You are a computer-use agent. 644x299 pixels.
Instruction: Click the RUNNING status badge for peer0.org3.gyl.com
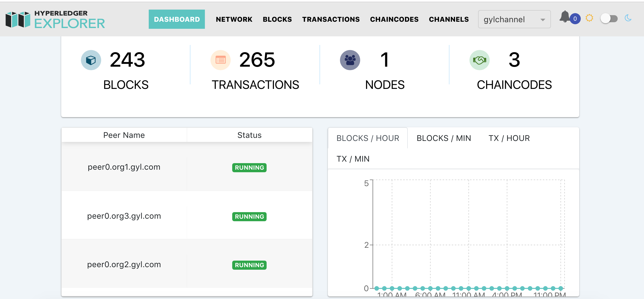tap(249, 216)
